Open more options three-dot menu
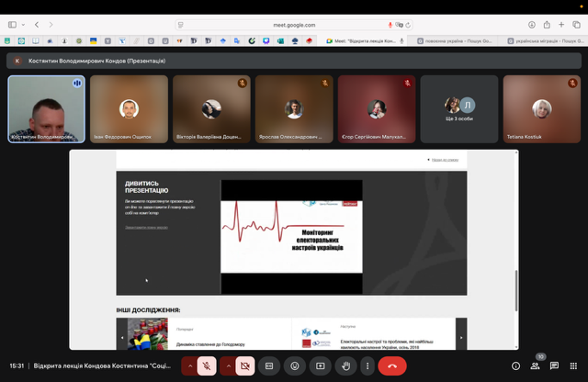 click(367, 365)
